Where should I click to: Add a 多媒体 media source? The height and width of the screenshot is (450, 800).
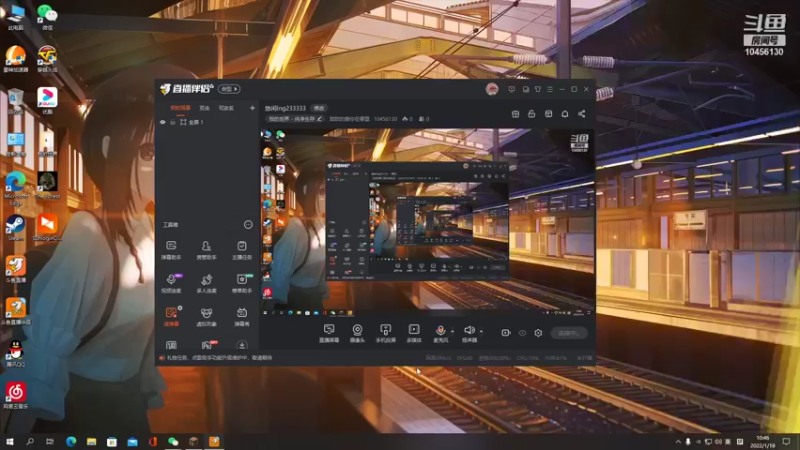(x=414, y=333)
